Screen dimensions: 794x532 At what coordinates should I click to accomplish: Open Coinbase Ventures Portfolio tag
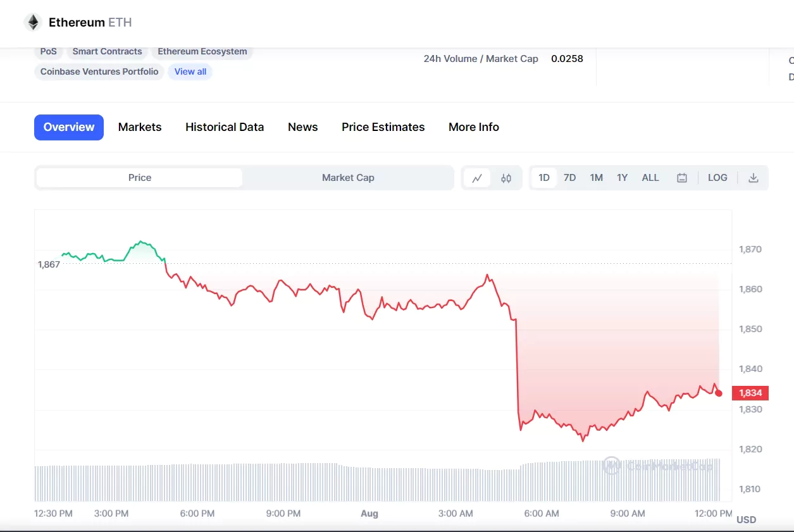[x=99, y=71]
